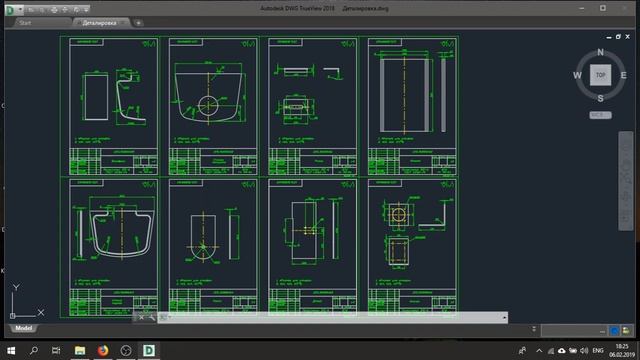Restore the inner drawing window
The height and width of the screenshot is (360, 640).
pyautogui.click(x=618, y=37)
